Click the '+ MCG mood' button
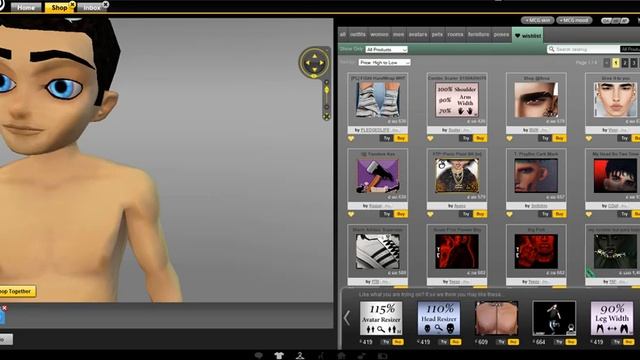This screenshot has width=640, height=360. (x=574, y=20)
